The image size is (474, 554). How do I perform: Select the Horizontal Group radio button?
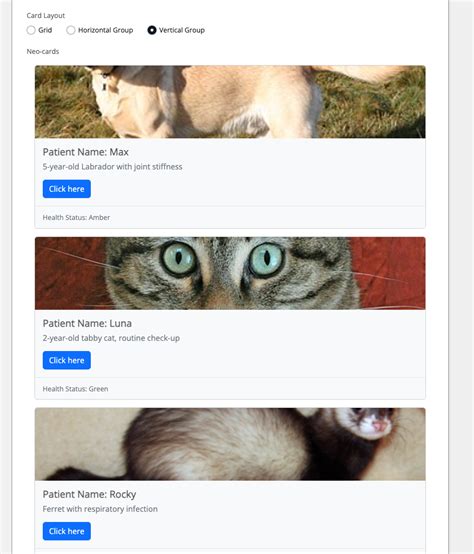[x=71, y=30]
